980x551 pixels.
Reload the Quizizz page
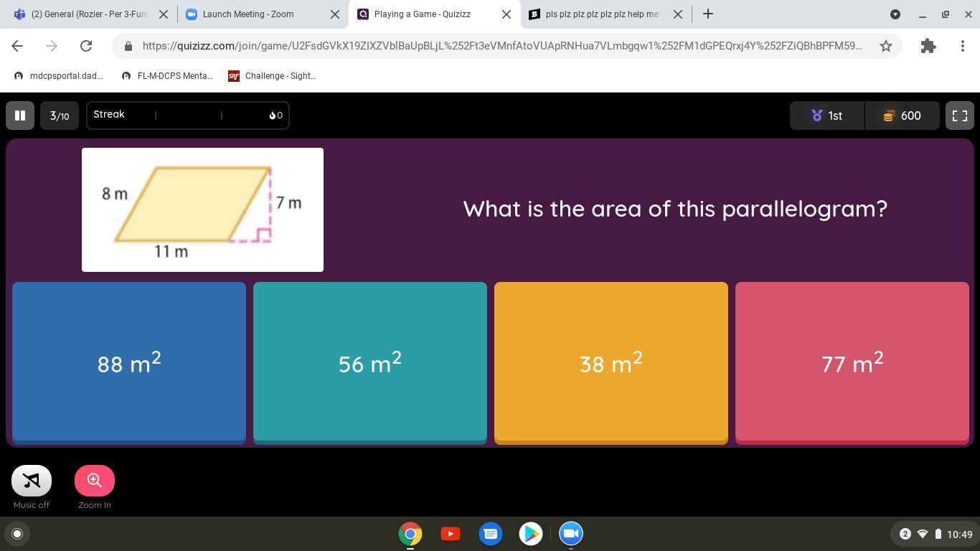tap(86, 46)
